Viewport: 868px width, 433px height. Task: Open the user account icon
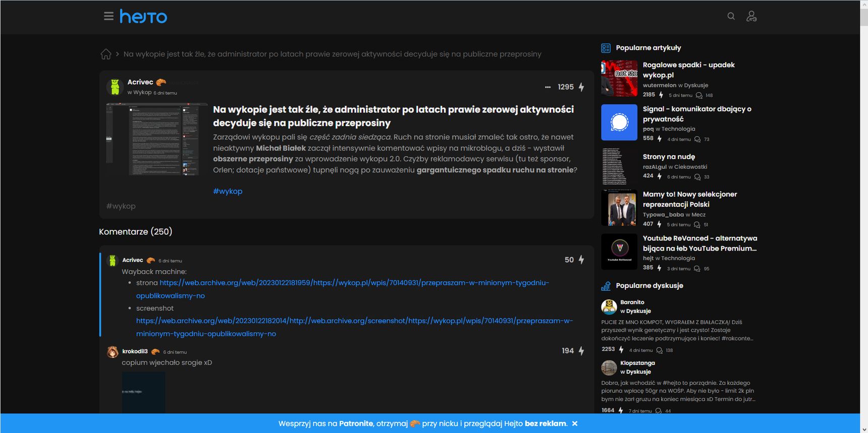(751, 16)
